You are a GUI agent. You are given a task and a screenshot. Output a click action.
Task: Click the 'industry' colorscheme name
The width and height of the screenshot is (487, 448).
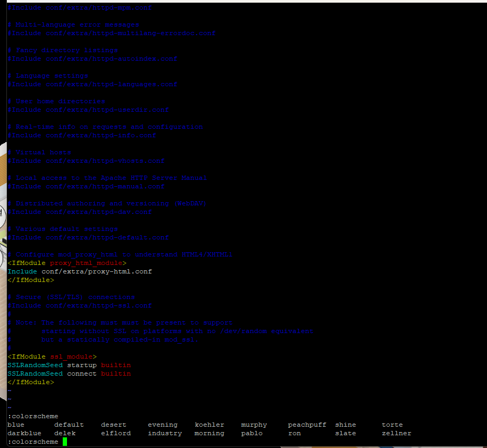point(165,433)
